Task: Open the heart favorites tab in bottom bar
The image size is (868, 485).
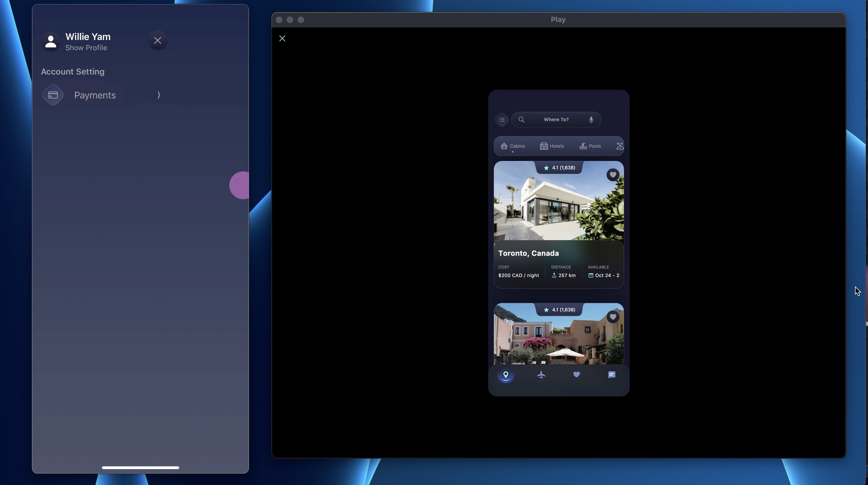Action: pyautogui.click(x=577, y=374)
